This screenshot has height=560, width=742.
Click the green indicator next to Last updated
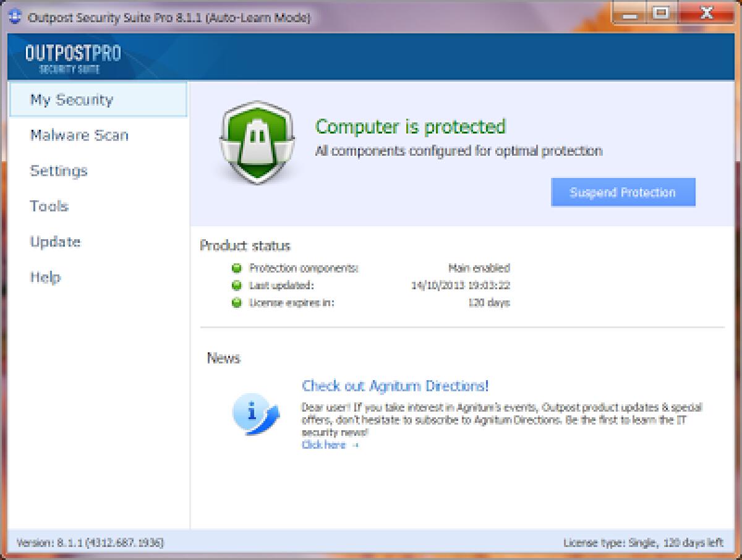pyautogui.click(x=238, y=286)
